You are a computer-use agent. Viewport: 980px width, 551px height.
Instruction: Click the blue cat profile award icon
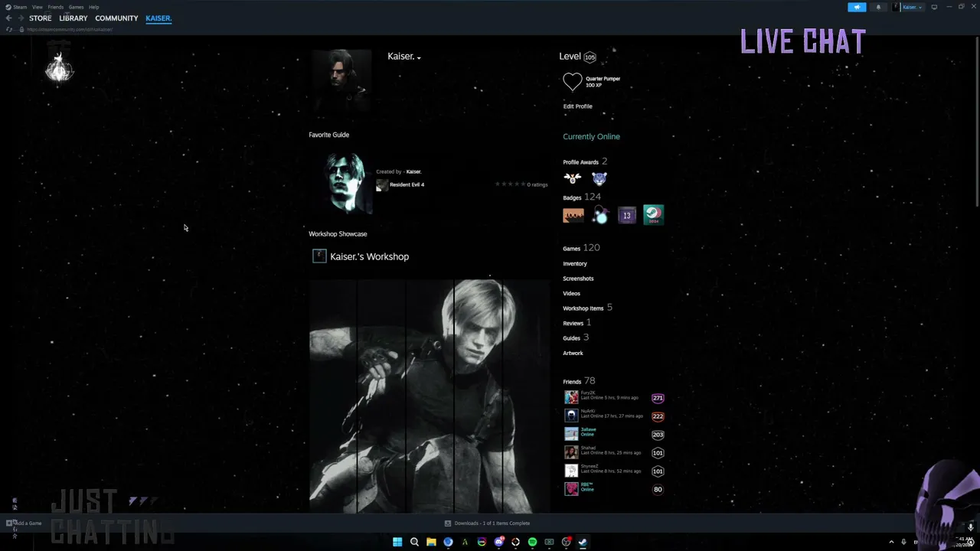click(599, 178)
